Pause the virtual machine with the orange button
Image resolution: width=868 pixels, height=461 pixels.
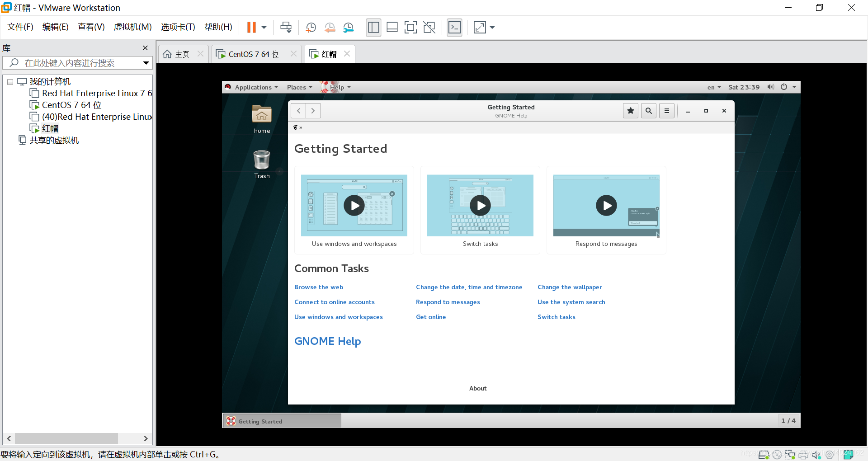tap(251, 28)
